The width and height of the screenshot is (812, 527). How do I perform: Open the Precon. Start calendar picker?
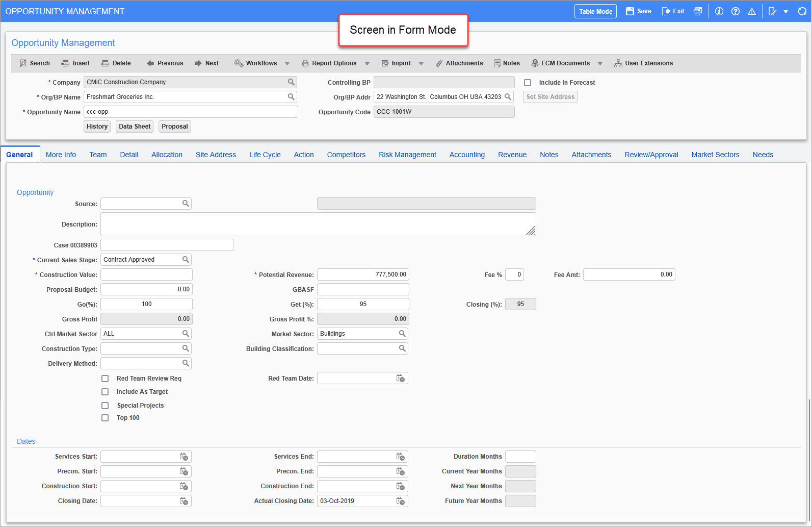point(184,471)
